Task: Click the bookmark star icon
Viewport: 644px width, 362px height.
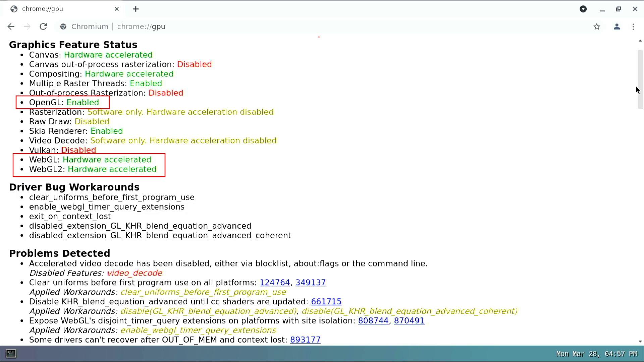Action: 597,26
